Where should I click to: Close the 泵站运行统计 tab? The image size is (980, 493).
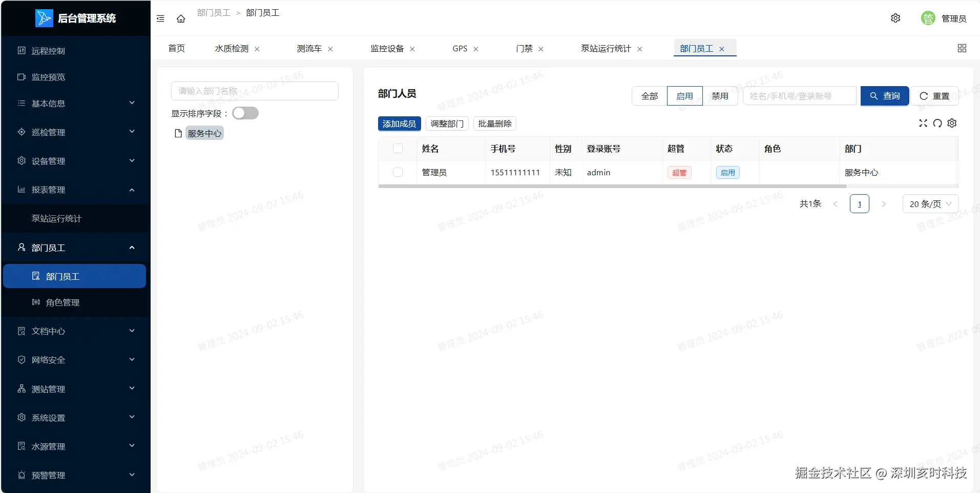(x=640, y=49)
